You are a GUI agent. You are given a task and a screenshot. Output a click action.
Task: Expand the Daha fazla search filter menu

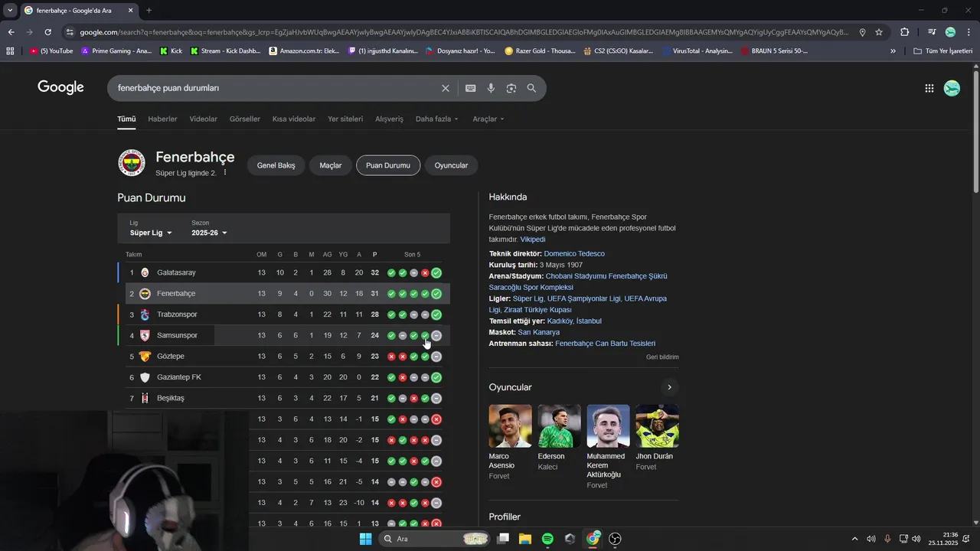pos(437,119)
